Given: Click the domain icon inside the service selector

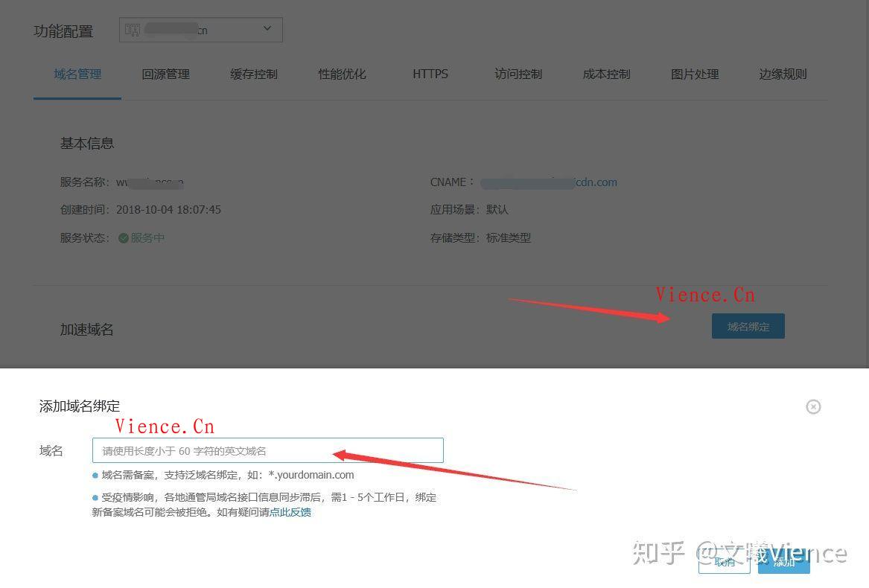Looking at the screenshot, I should click(134, 29).
